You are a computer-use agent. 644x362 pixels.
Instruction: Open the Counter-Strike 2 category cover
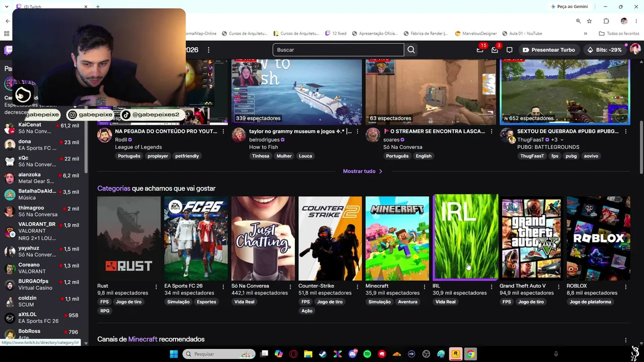tap(330, 238)
